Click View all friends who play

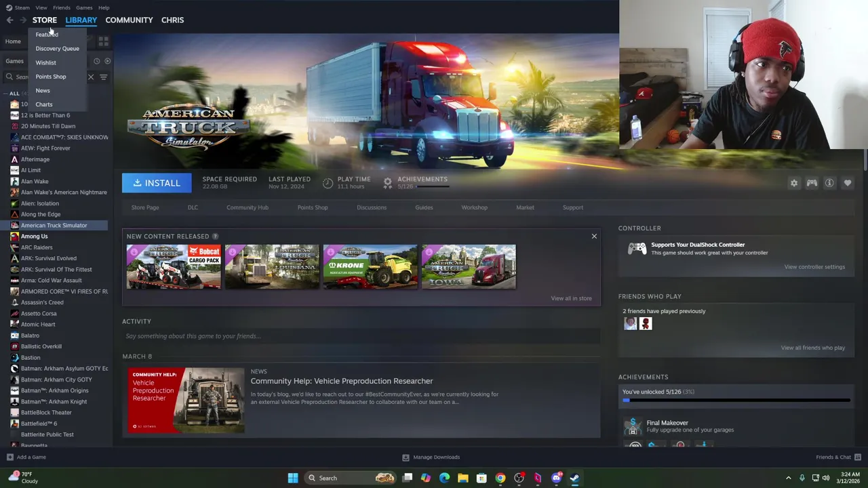point(812,348)
